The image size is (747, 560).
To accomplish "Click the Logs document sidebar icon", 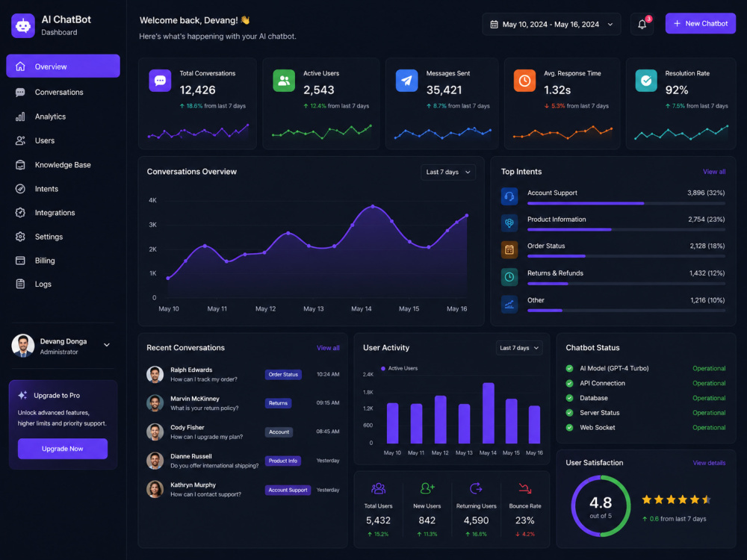I will point(20,284).
